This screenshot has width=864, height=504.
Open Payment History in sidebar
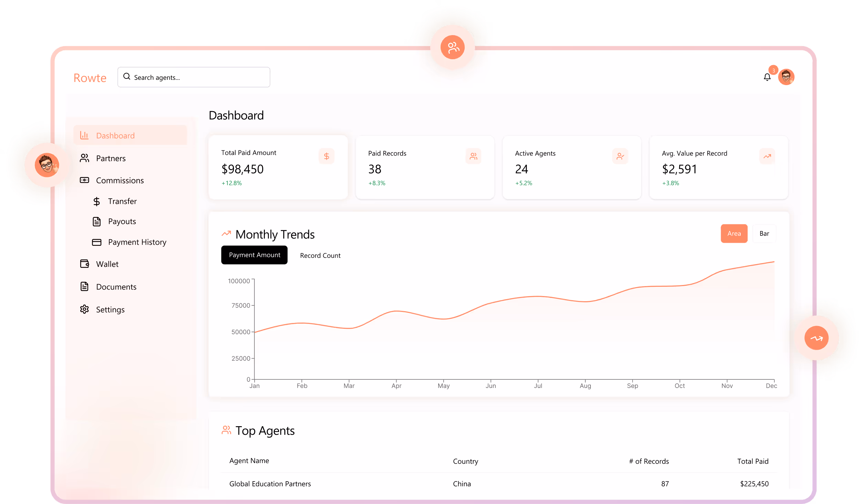[137, 242]
